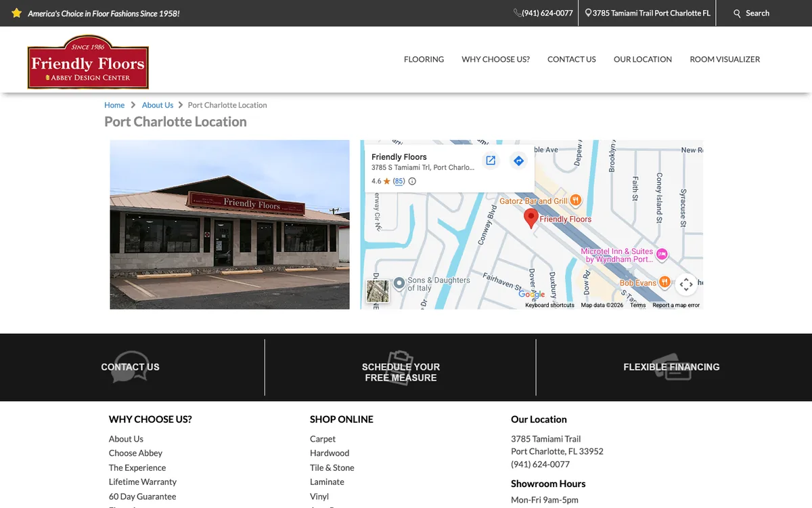Open the 85 reviews link
This screenshot has height=508, width=812.
[399, 181]
